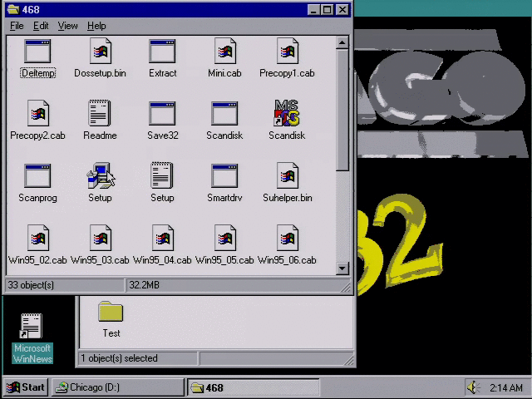Select the Win95_05.cab file icon
Screen dimensions: 532x399
225,238
